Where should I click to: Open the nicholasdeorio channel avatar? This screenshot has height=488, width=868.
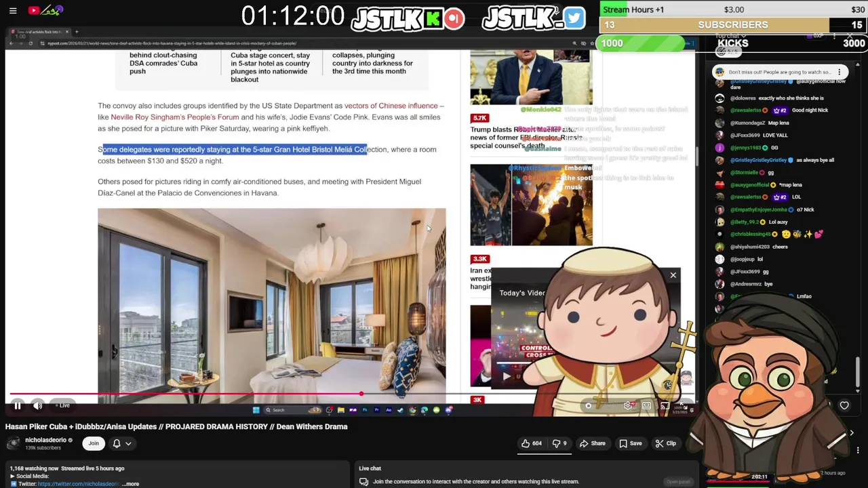pyautogui.click(x=13, y=443)
